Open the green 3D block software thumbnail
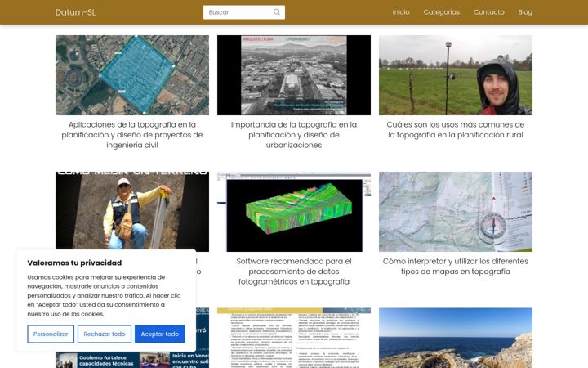The image size is (588, 368). click(294, 212)
